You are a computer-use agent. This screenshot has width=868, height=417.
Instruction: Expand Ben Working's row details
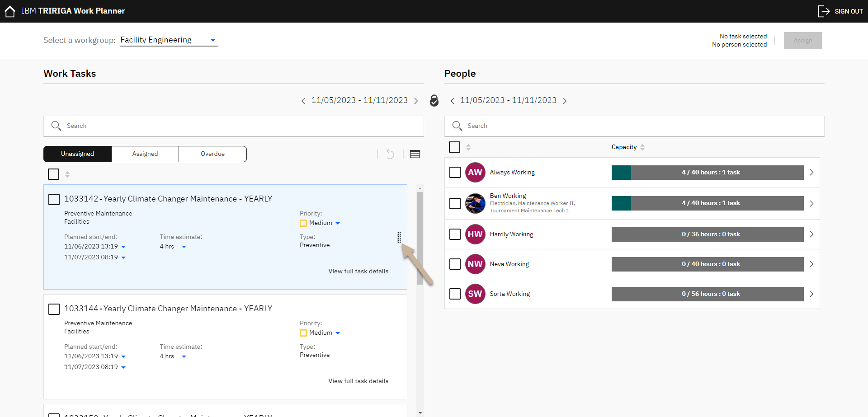811,203
